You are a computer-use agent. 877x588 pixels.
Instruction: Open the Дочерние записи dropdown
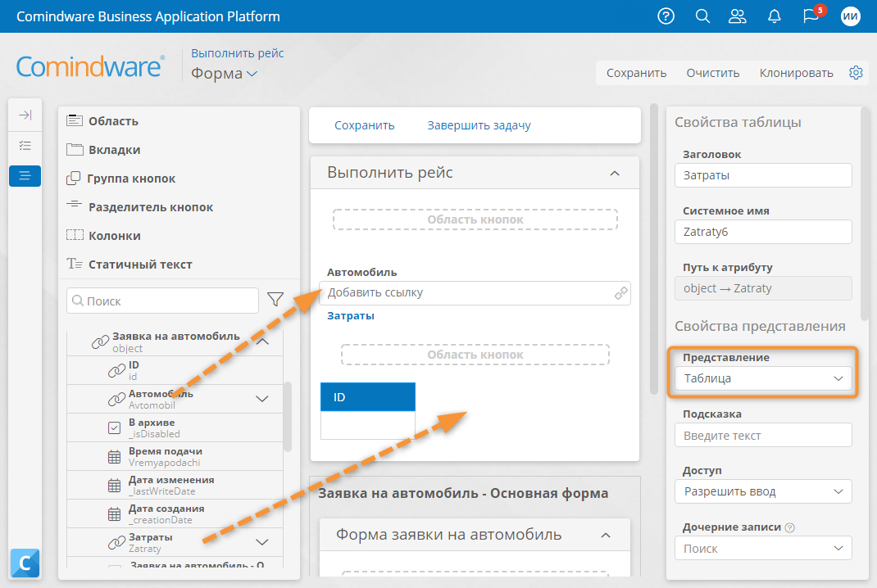pyautogui.click(x=763, y=549)
